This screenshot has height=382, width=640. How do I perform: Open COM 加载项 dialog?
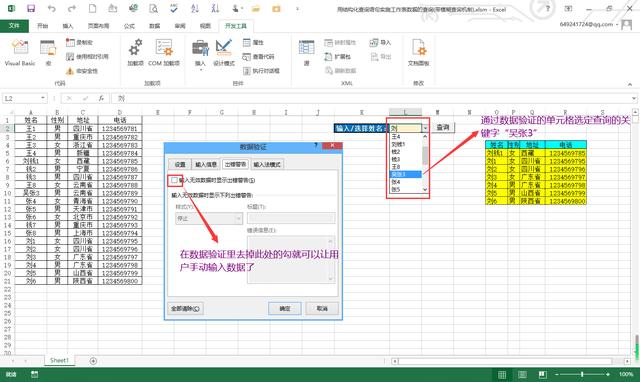click(164, 53)
